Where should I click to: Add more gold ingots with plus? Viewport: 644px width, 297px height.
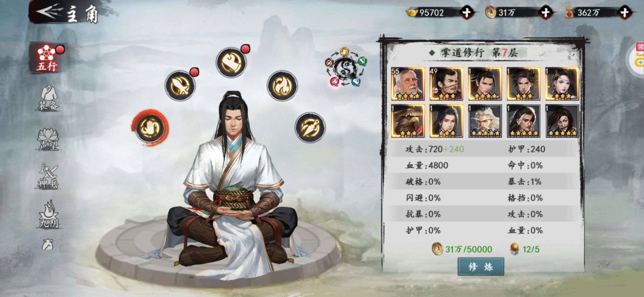(466, 13)
